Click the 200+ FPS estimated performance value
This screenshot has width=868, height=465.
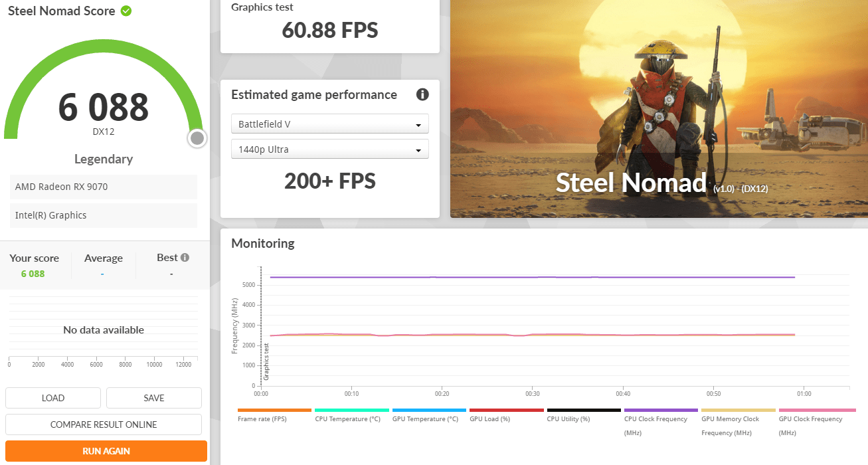click(330, 181)
